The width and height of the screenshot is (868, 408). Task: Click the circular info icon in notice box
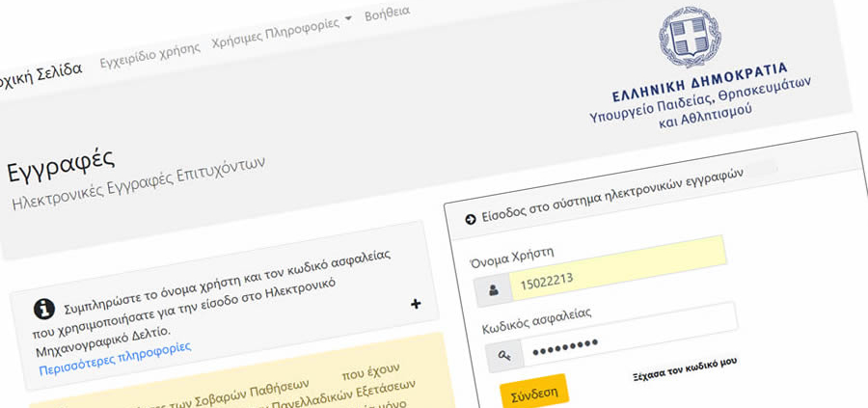44,309
